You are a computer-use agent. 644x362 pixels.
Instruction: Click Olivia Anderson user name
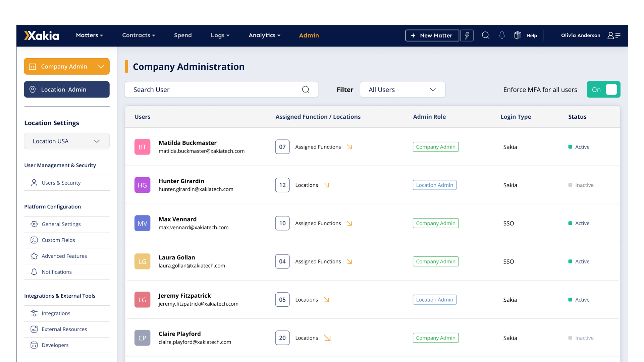[581, 35]
